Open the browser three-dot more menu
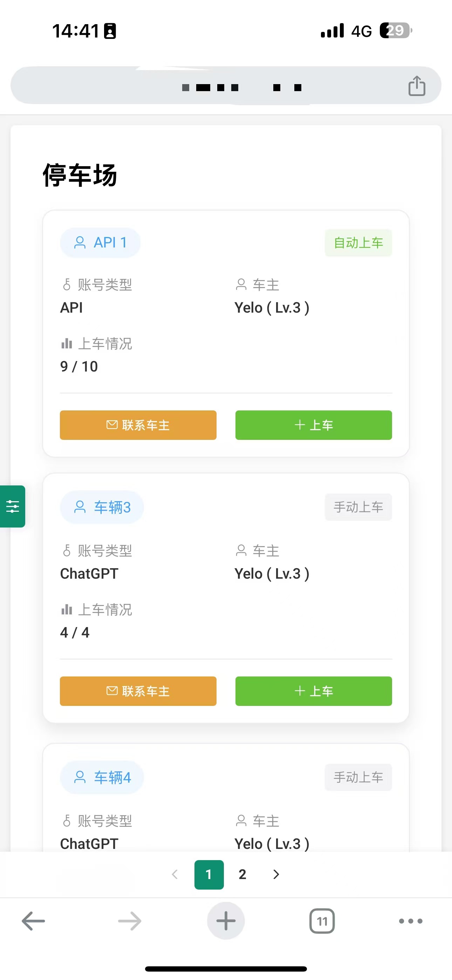This screenshot has height=980, width=452. tap(411, 921)
